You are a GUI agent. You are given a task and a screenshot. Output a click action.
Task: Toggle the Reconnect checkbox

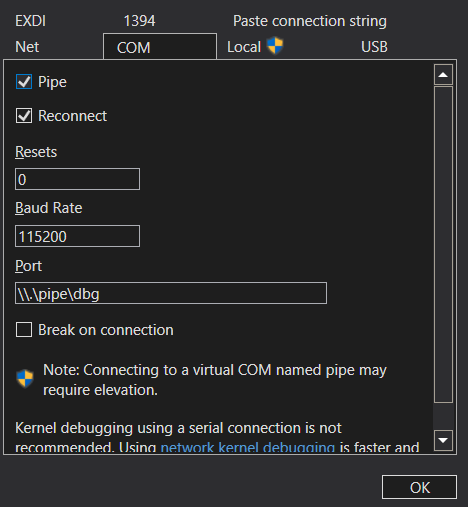24,116
